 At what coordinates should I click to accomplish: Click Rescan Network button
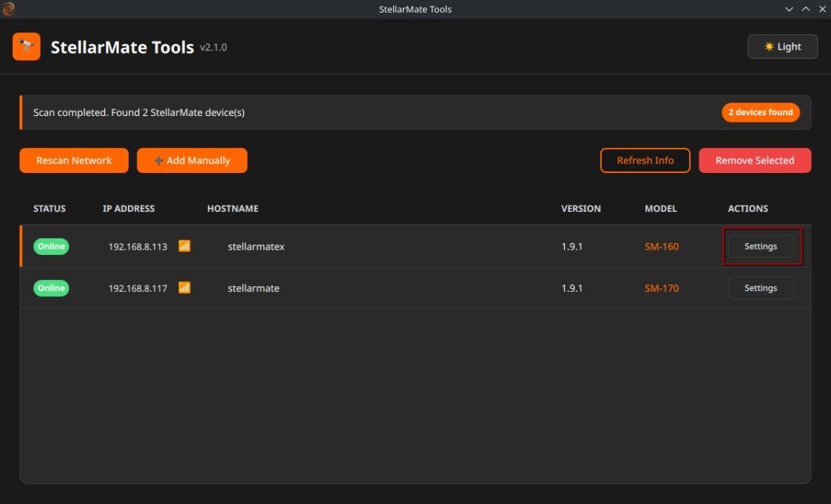(74, 160)
